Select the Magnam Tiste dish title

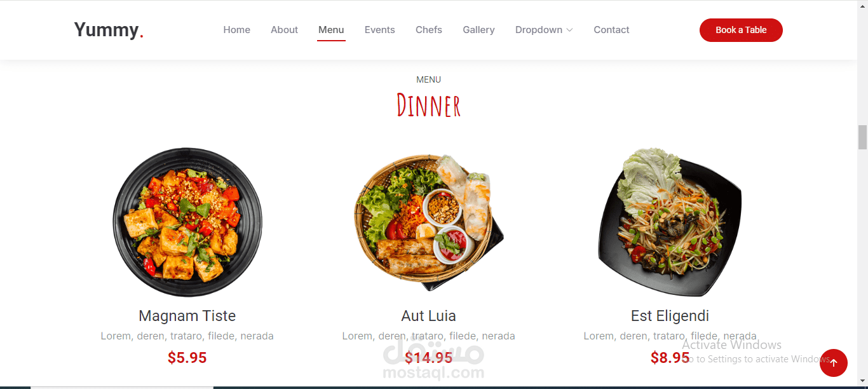pyautogui.click(x=187, y=316)
